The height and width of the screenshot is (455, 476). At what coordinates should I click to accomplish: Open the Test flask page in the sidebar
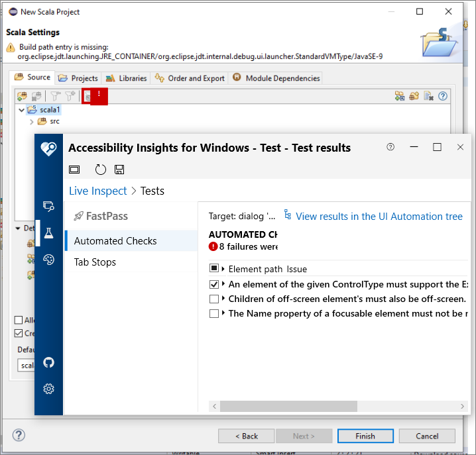pyautogui.click(x=48, y=233)
